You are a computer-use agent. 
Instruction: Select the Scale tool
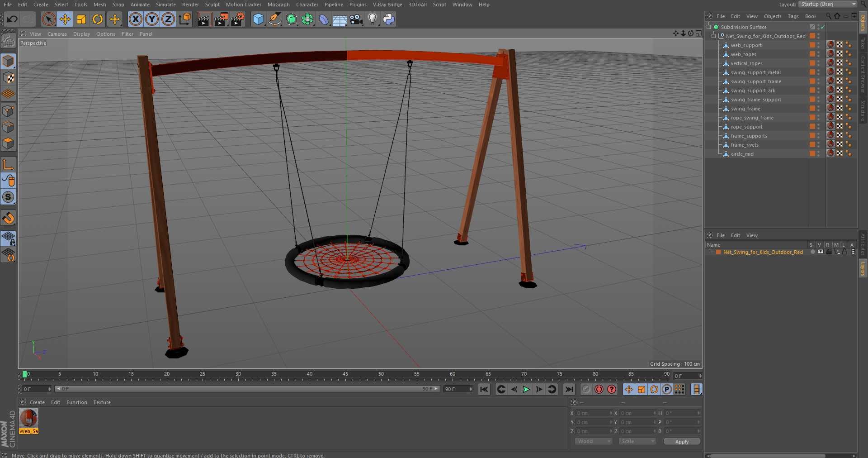coord(81,19)
